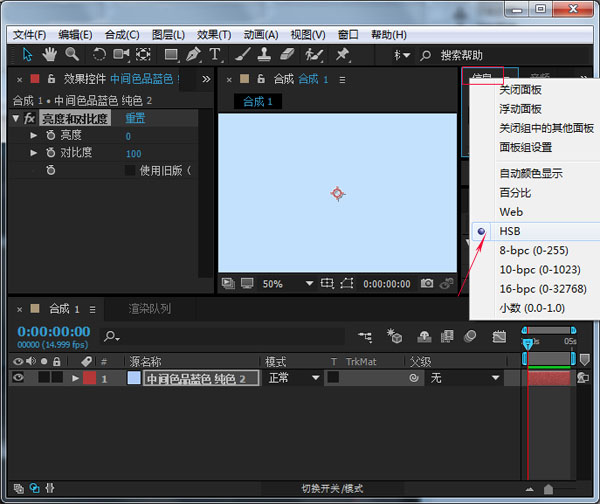Toggle region of interest in viewer
The image size is (600, 504).
coord(327,283)
